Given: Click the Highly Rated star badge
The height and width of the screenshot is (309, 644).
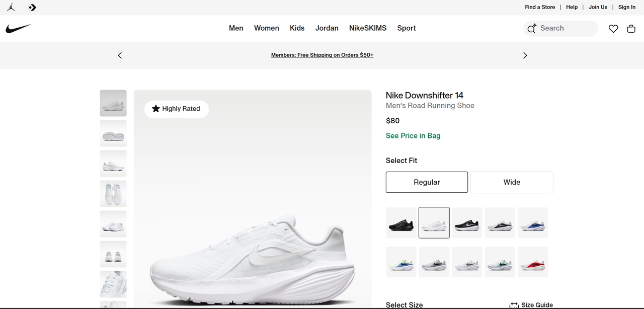Looking at the screenshot, I should point(176,109).
